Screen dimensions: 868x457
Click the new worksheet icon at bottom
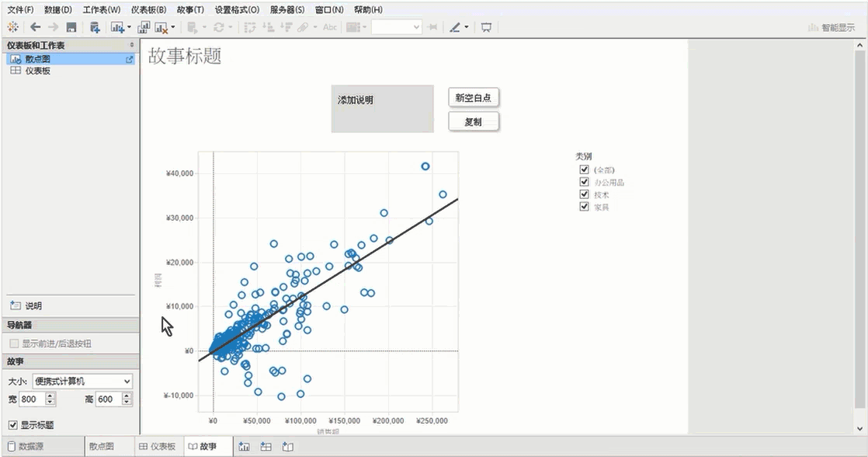[x=245, y=447]
